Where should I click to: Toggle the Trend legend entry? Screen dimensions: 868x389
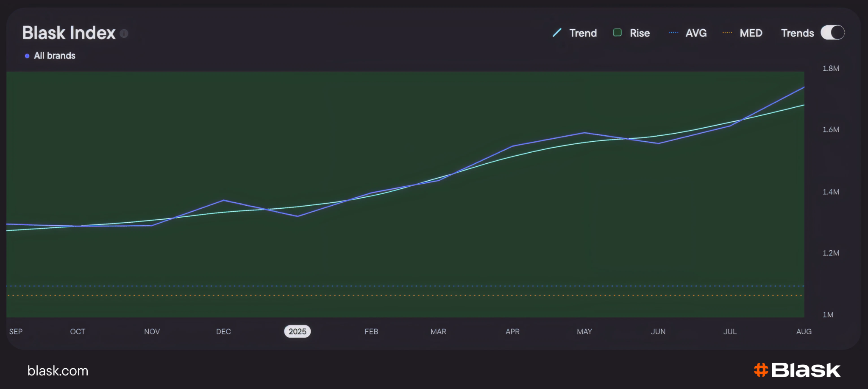[x=575, y=33]
